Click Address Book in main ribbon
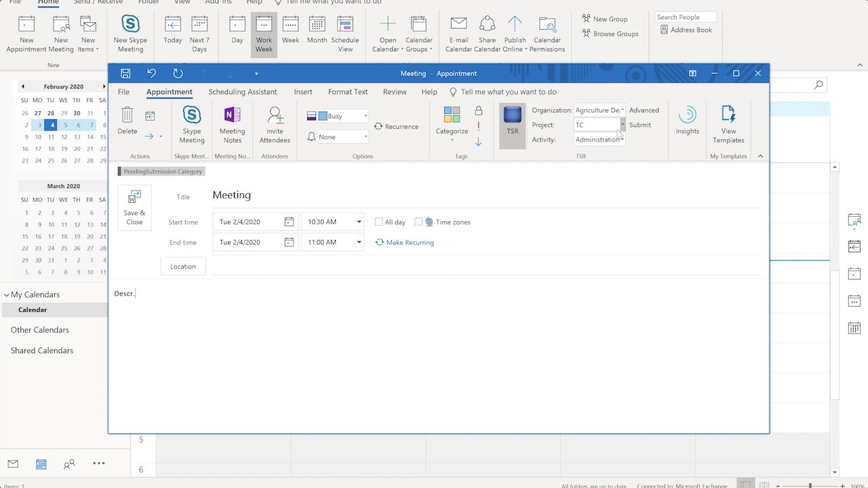The height and width of the screenshot is (488, 868). 686,30
